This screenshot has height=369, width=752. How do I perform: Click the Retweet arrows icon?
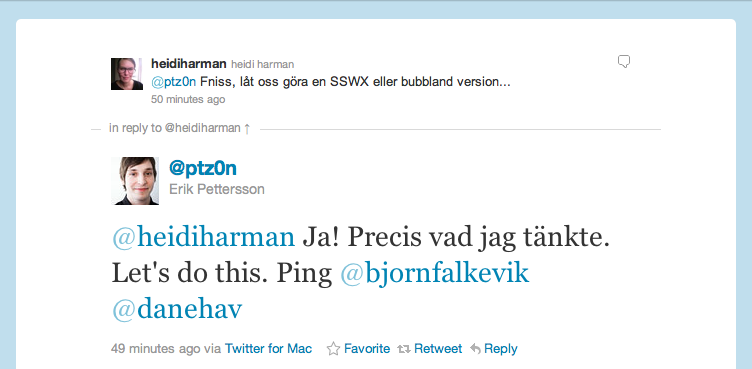pyautogui.click(x=404, y=349)
